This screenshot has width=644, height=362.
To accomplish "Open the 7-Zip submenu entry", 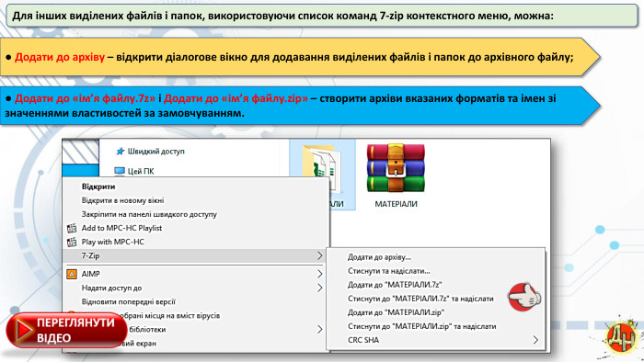I will (x=195, y=255).
